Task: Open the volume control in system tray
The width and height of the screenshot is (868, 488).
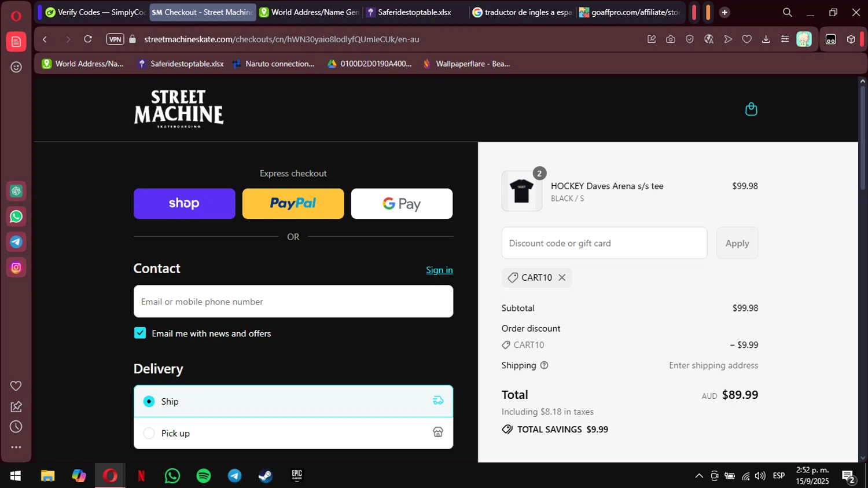Action: 760,476
